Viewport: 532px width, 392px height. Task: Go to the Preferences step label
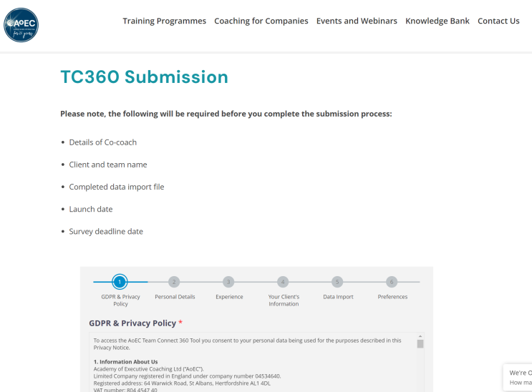[392, 297]
